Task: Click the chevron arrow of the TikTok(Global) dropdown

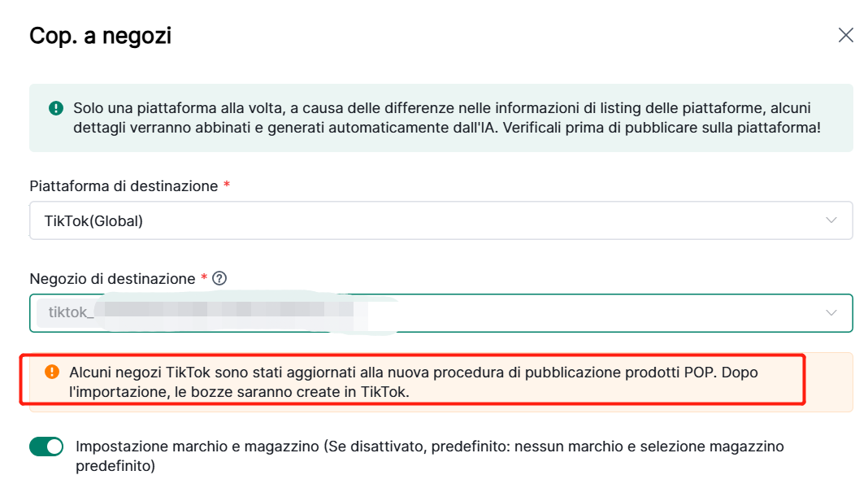Action: (831, 220)
